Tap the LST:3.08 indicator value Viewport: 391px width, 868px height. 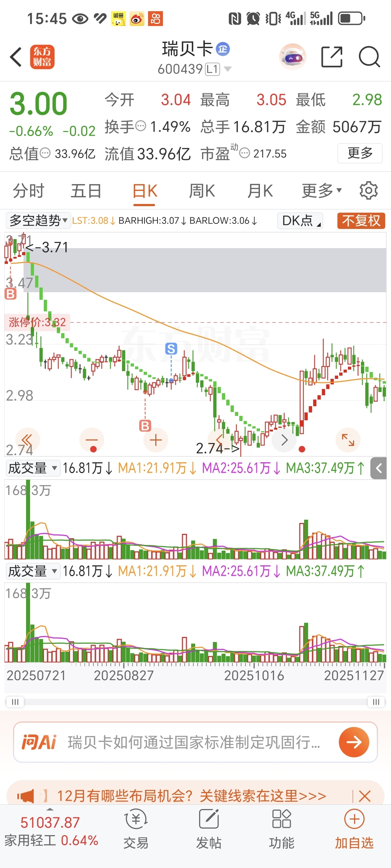tap(94, 221)
